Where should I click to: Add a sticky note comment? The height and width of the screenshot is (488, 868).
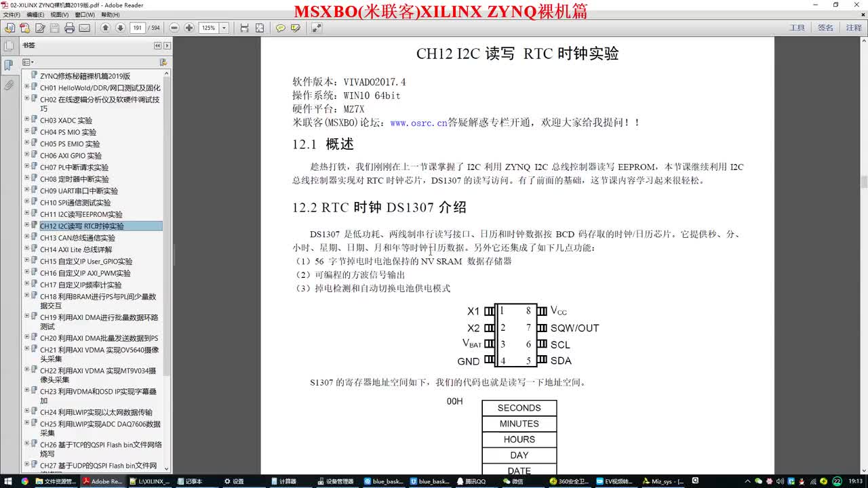[x=280, y=28]
